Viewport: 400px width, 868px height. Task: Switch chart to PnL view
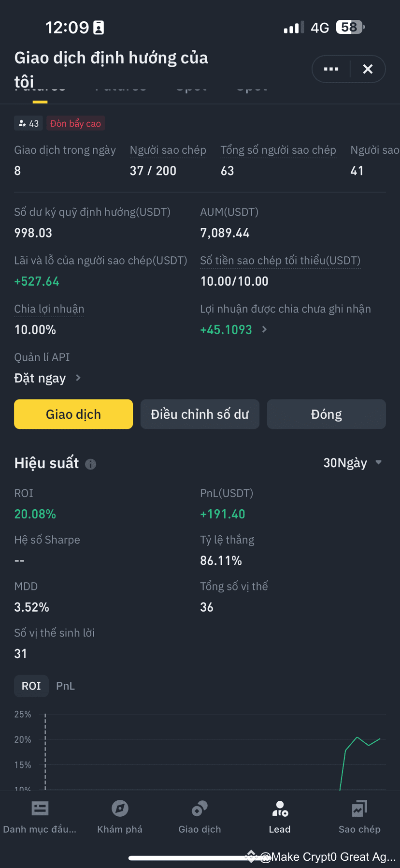(x=65, y=686)
